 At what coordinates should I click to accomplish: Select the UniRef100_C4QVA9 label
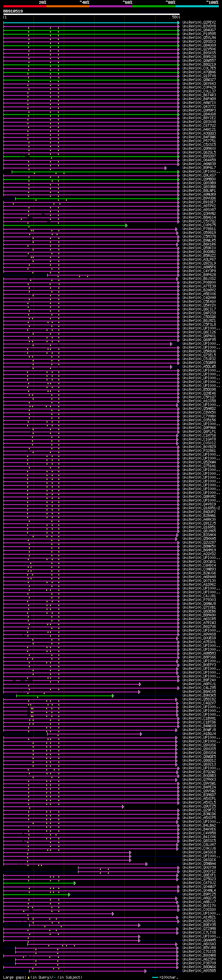(199, 298)
